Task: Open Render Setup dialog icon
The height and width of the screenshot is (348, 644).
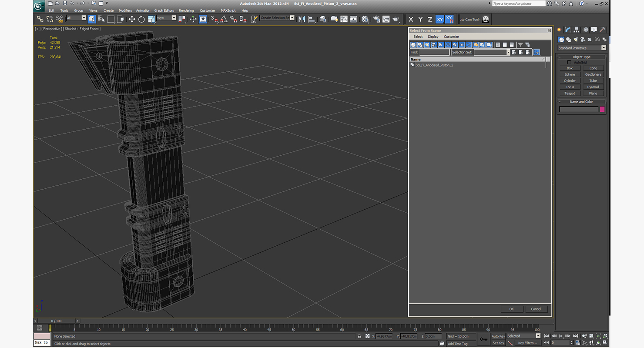Action: click(376, 19)
